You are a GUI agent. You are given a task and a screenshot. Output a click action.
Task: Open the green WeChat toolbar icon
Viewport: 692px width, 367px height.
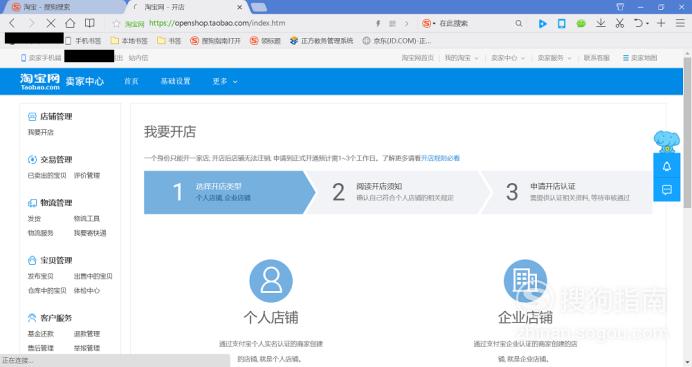581,23
